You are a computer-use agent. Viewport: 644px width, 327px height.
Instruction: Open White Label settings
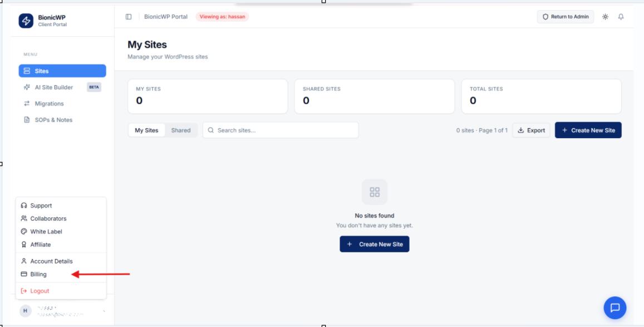[61, 231]
